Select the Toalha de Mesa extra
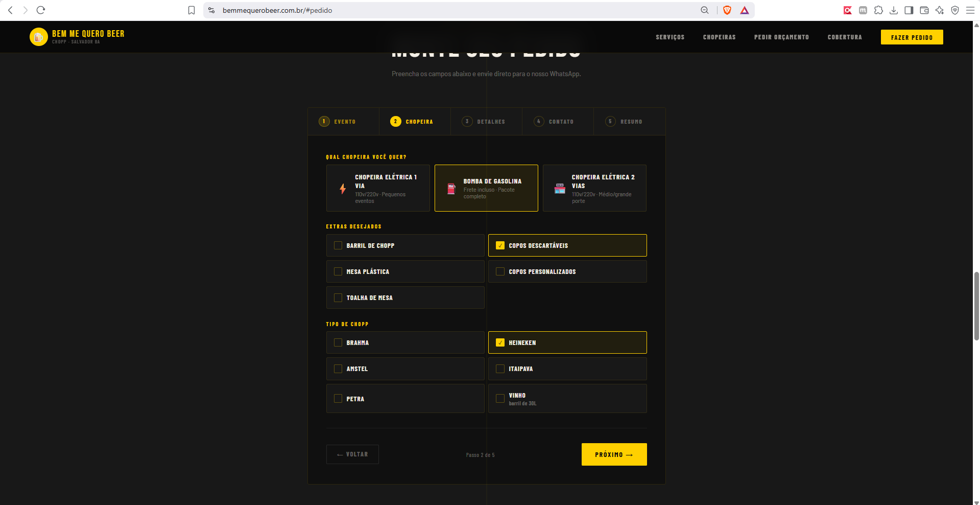This screenshot has height=505, width=980. pos(405,297)
